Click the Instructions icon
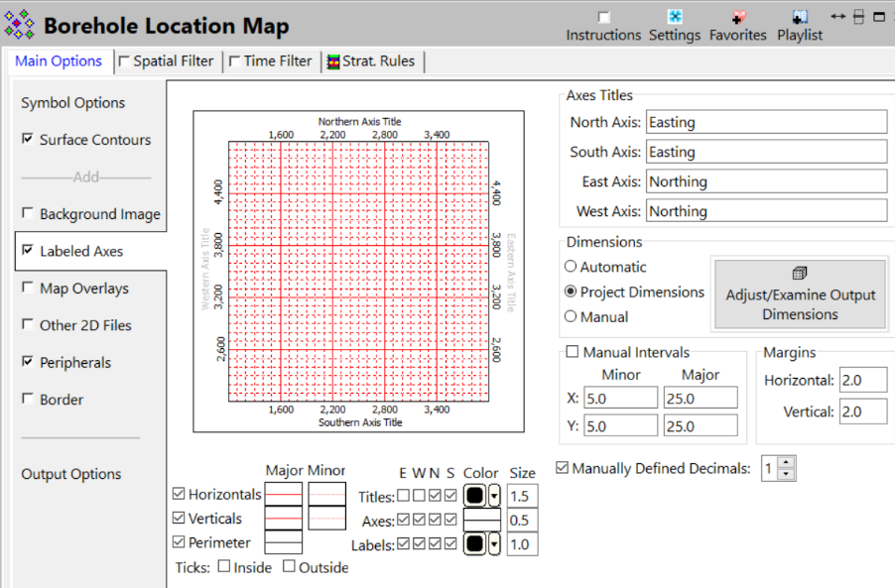Image resolution: width=895 pixels, height=588 pixels. [x=603, y=17]
